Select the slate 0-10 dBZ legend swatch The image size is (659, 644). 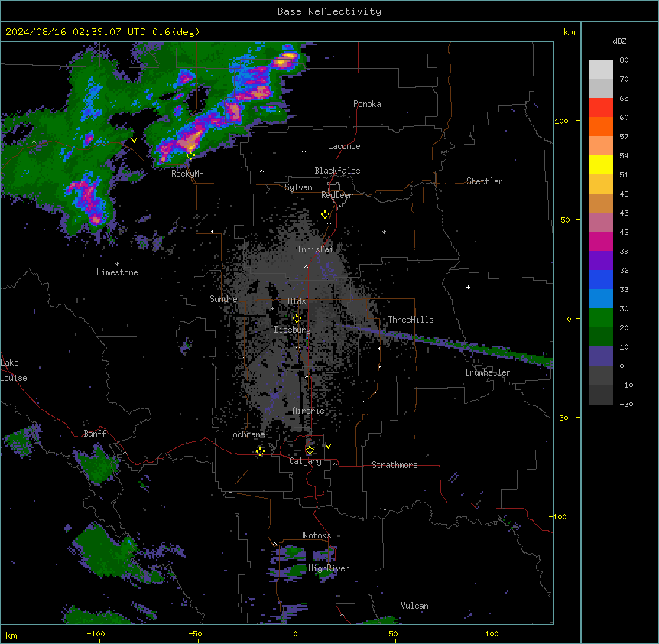coord(601,356)
